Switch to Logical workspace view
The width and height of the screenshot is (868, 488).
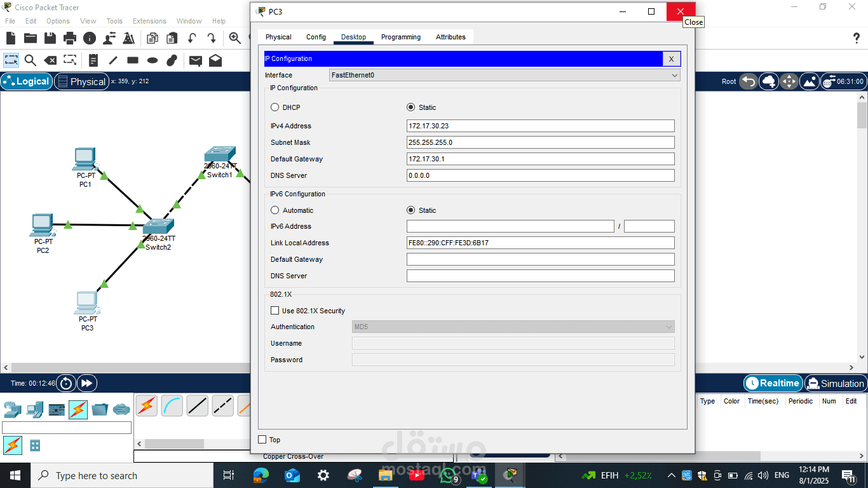pos(26,81)
